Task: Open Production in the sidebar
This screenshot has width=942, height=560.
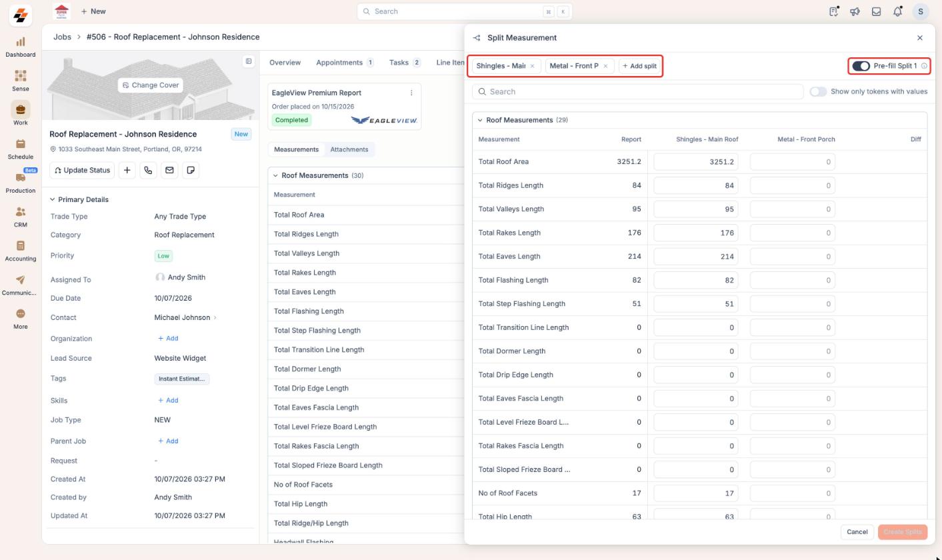Action: (x=20, y=183)
